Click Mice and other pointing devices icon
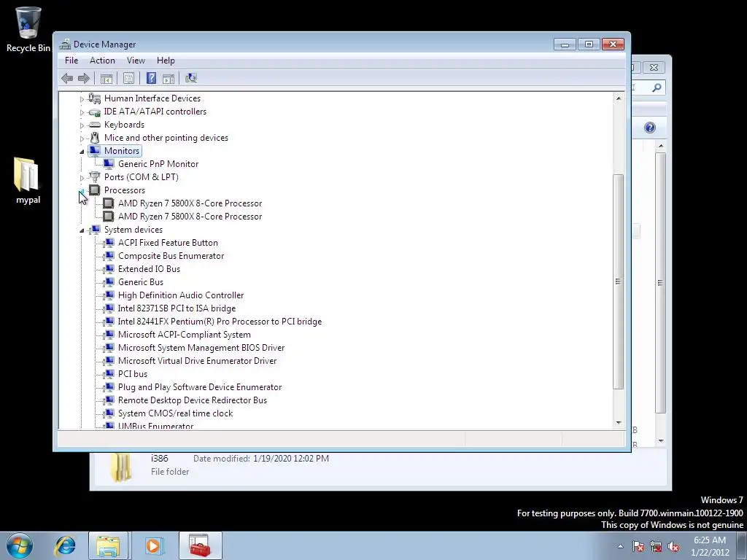Screen dimensions: 747x560 (x=95, y=138)
